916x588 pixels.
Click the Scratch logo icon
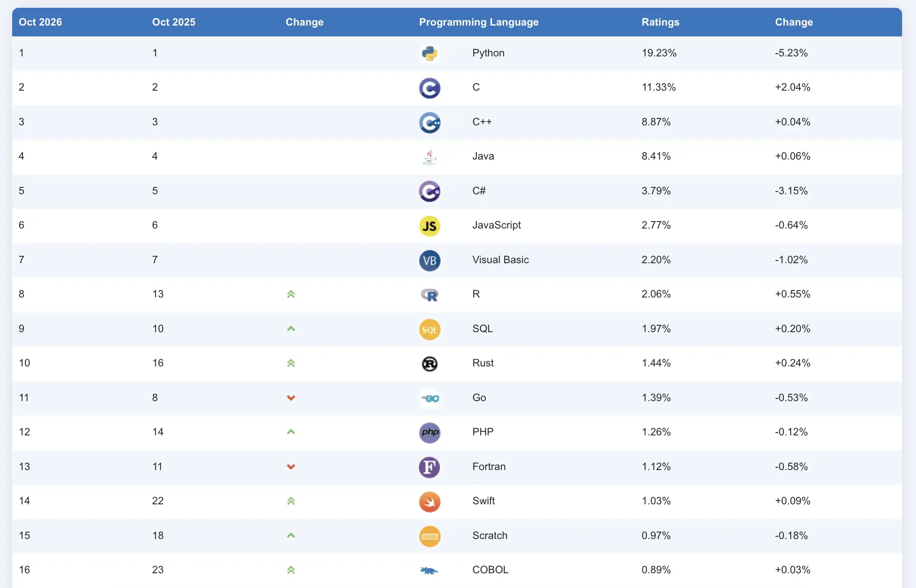(429, 536)
